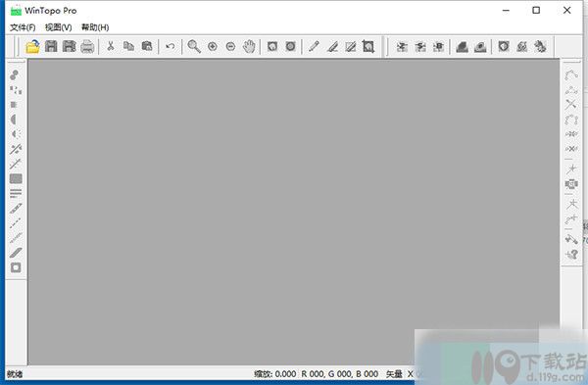
Task: Open the 视图(V) menu
Action: tap(58, 27)
